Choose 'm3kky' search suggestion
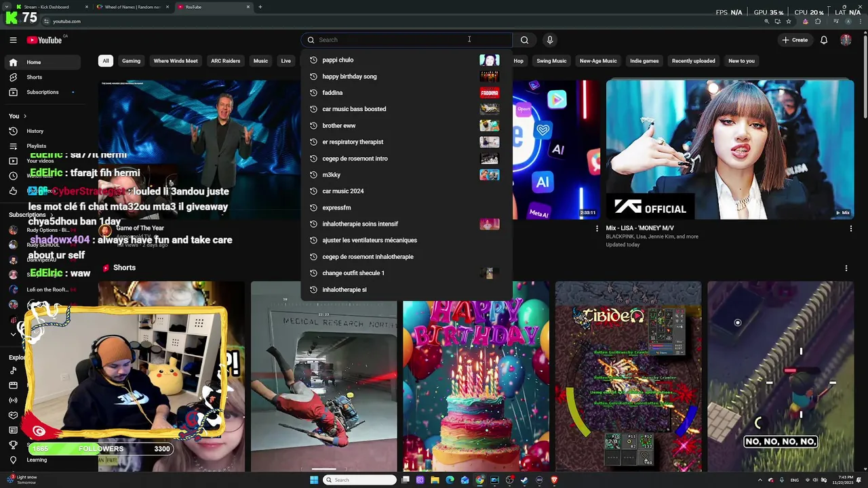The height and width of the screenshot is (488, 868). point(407,175)
